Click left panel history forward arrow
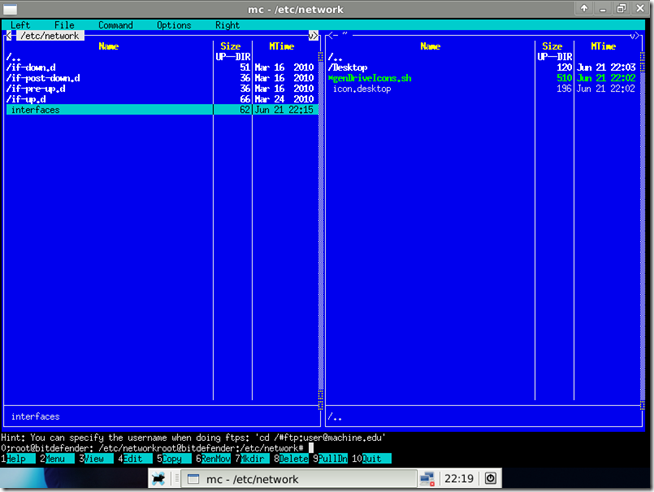Image resolution: width=654 pixels, height=492 pixels. 313,36
